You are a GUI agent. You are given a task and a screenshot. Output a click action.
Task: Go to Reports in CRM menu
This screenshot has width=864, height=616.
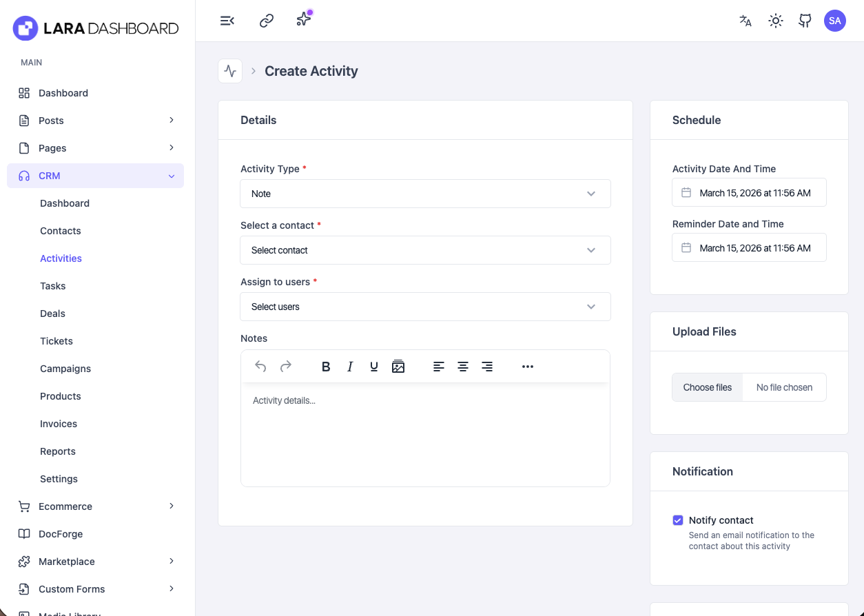(x=58, y=451)
